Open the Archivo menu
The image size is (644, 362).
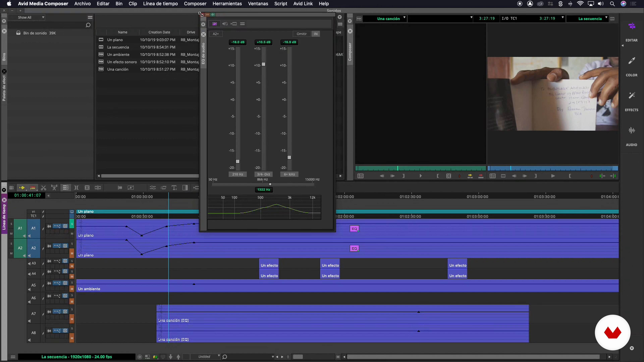click(x=83, y=4)
